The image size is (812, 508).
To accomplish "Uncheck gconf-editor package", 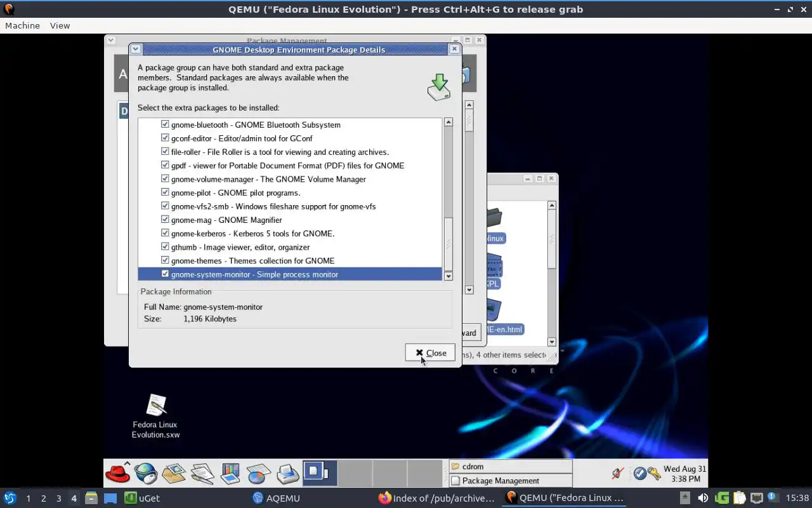I will click(x=165, y=138).
